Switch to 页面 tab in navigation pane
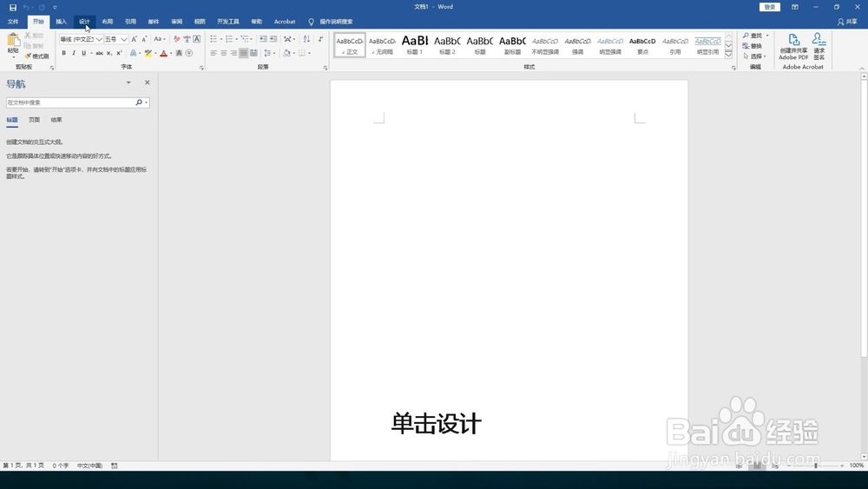Viewport: 868px width, 489px height. pos(35,120)
